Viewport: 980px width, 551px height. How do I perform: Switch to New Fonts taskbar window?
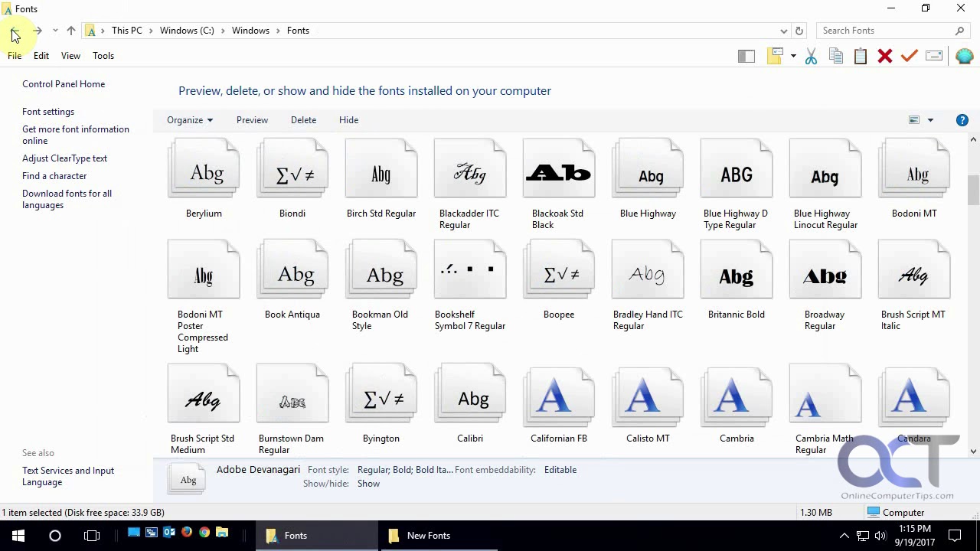[439, 536]
